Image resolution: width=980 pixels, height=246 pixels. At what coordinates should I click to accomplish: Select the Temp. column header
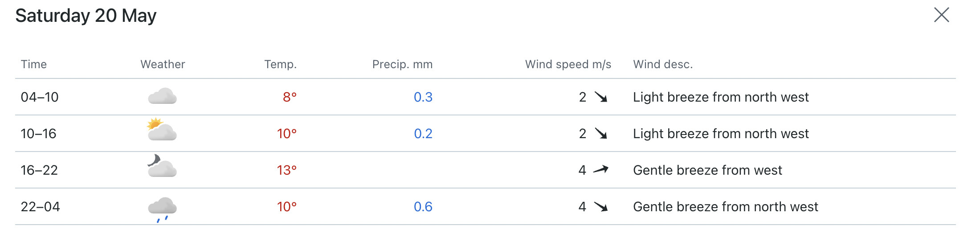point(280,64)
